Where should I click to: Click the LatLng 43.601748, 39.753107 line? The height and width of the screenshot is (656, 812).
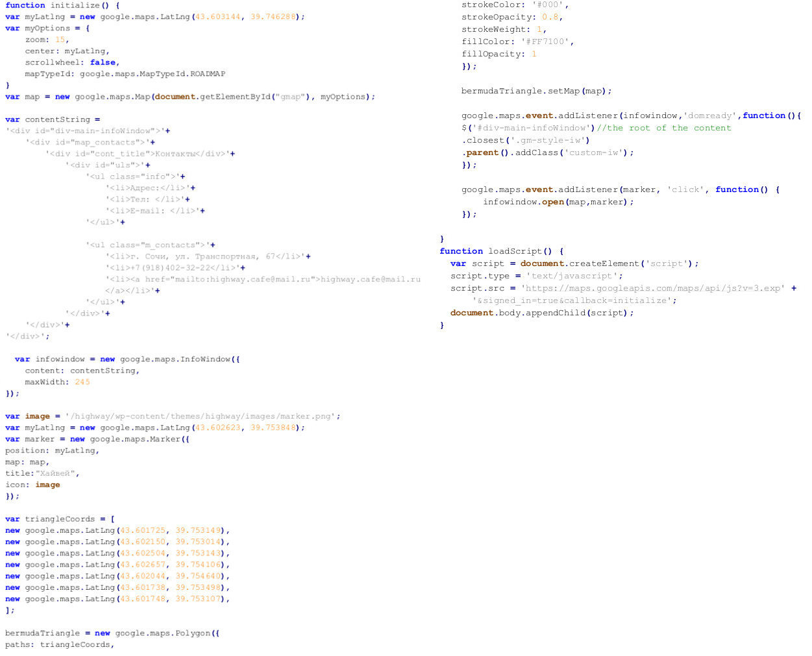tap(117, 600)
